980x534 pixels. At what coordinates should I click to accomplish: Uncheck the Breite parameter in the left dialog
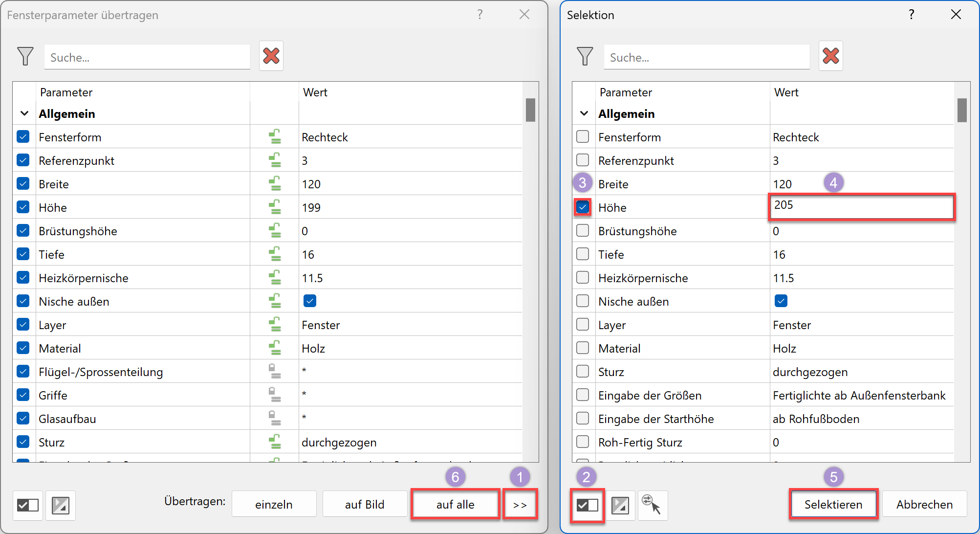(23, 183)
